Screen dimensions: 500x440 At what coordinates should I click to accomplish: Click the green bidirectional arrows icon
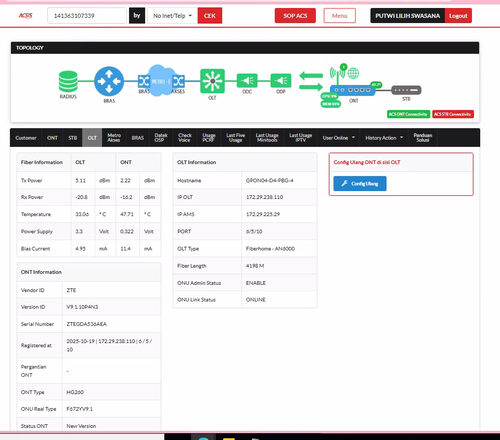pyautogui.click(x=311, y=81)
